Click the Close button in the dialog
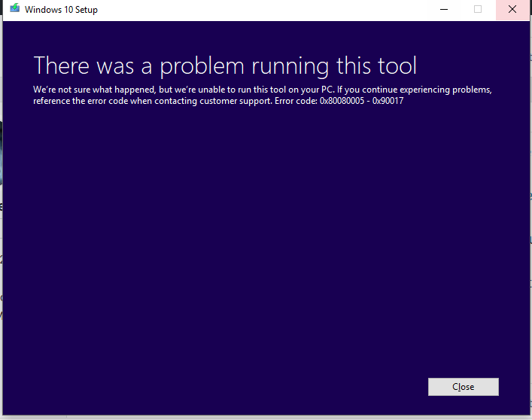 [x=463, y=387]
